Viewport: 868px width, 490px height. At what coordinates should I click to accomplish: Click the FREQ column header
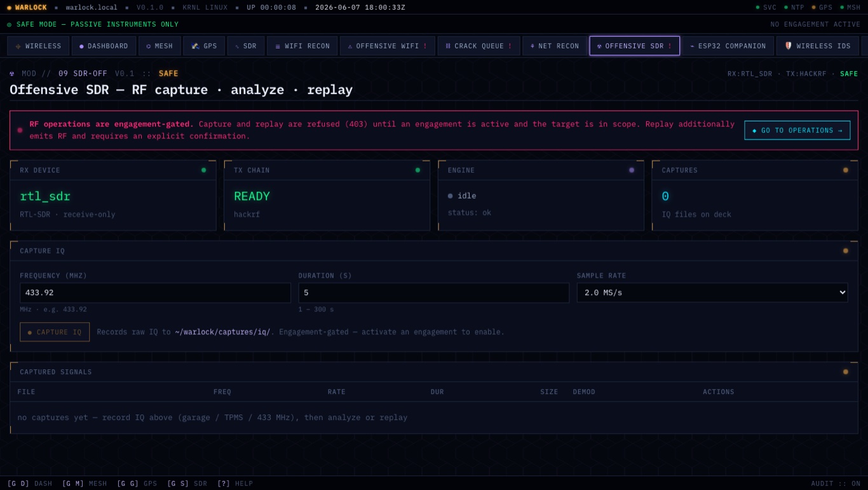click(222, 391)
